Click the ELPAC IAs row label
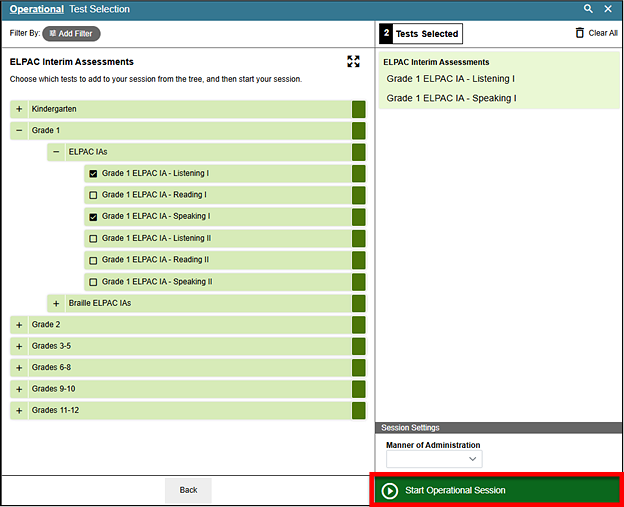The image size is (624, 507). pyautogui.click(x=88, y=152)
